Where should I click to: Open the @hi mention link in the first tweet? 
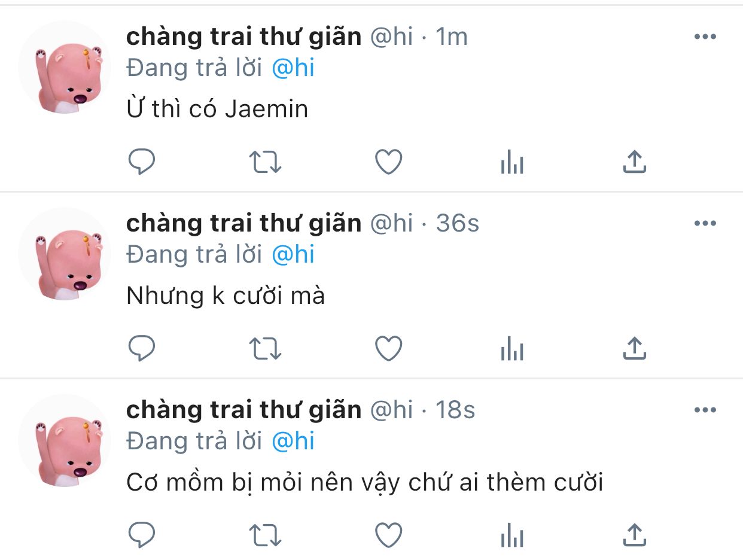(293, 68)
